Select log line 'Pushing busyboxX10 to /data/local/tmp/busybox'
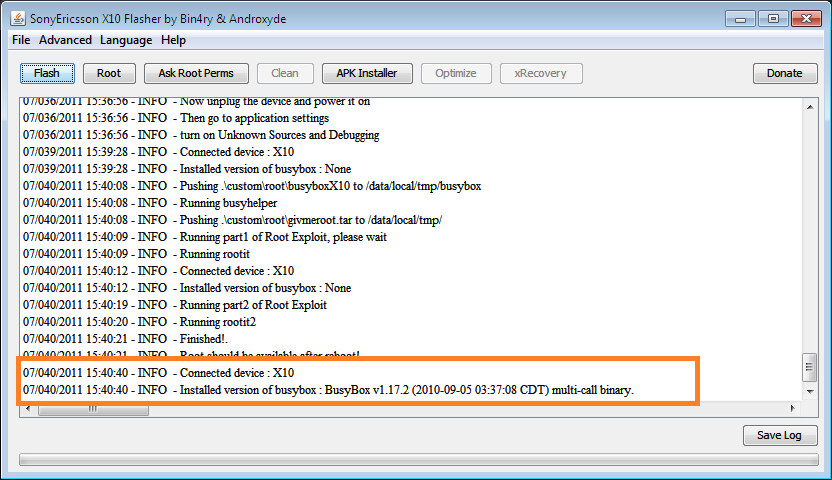 (x=252, y=186)
